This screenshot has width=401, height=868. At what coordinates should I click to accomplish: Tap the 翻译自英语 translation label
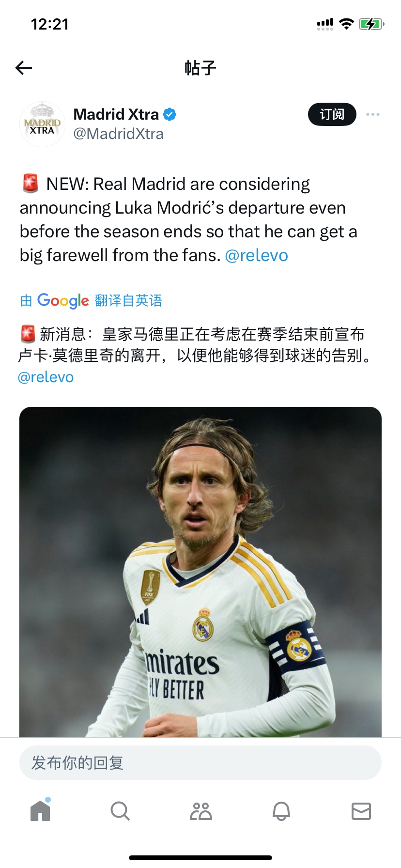tap(128, 300)
